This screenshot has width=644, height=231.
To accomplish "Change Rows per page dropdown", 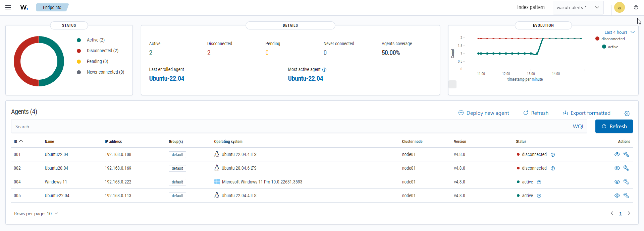I will [x=36, y=214].
